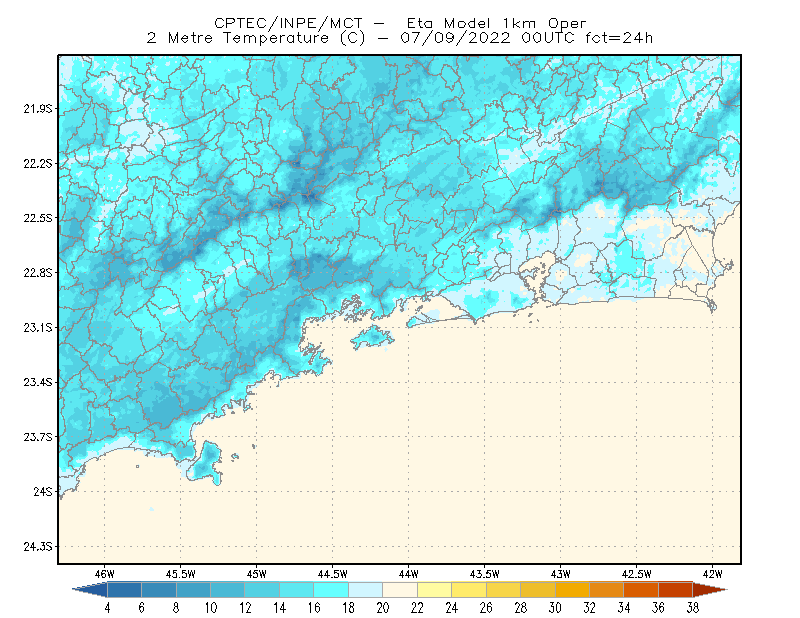Select the 16-18 bright cyan swatch
The image size is (800, 618).
(x=331, y=590)
